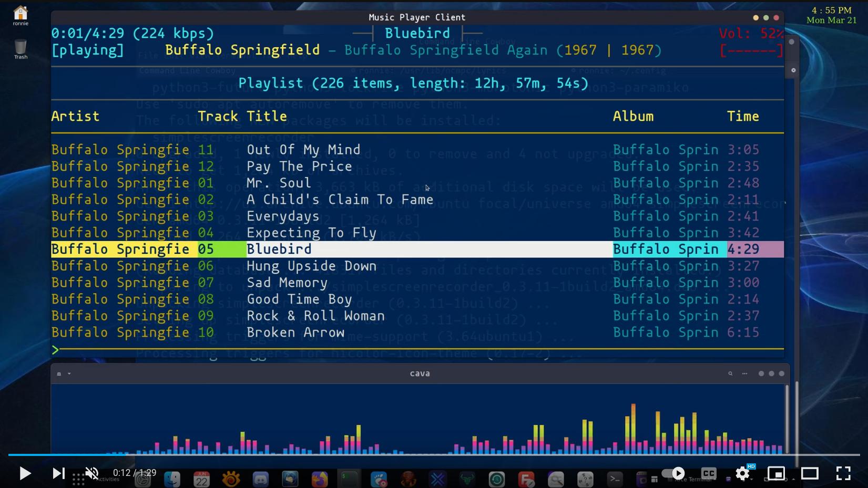Open the cava window options menu (...)

[744, 373]
